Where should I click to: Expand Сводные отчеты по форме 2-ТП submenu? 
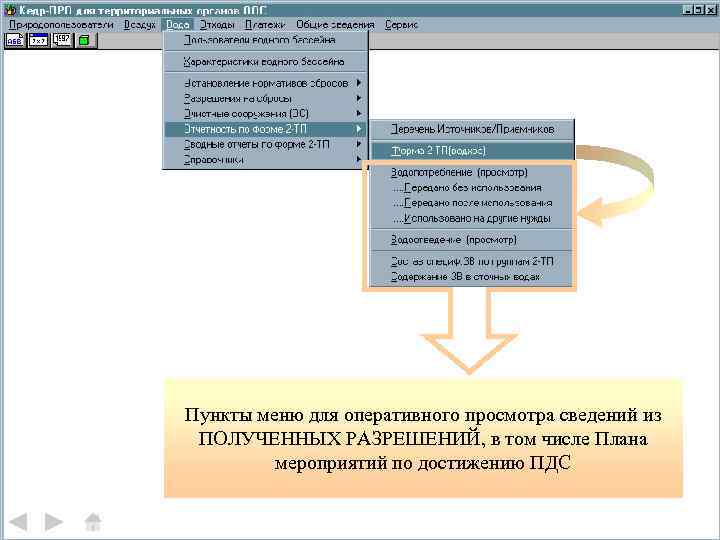266,144
